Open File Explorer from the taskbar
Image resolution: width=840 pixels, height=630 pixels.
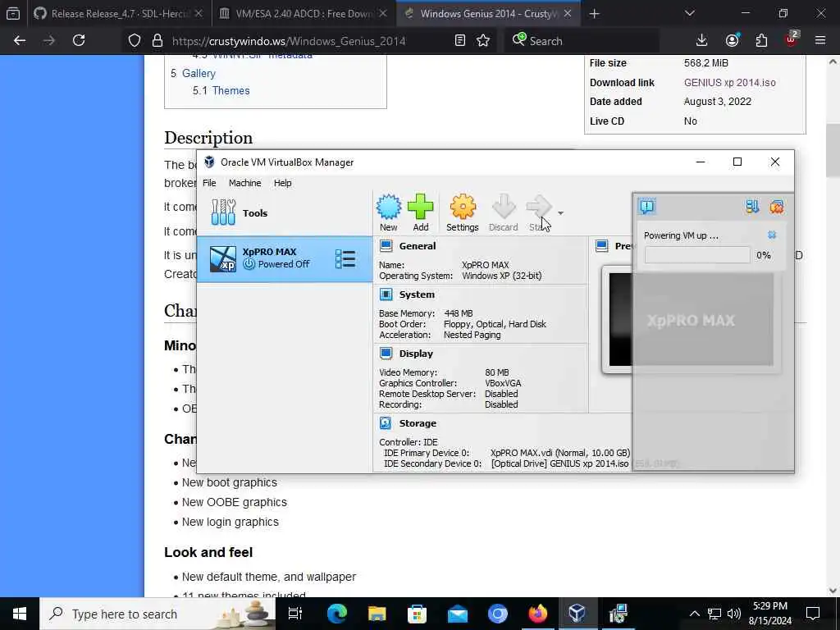point(377,614)
